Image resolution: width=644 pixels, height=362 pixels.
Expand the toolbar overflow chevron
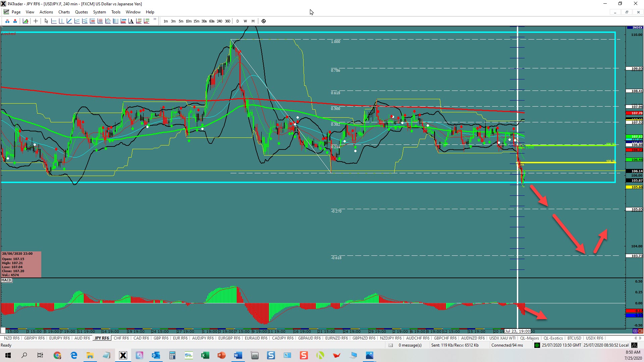click(x=155, y=19)
